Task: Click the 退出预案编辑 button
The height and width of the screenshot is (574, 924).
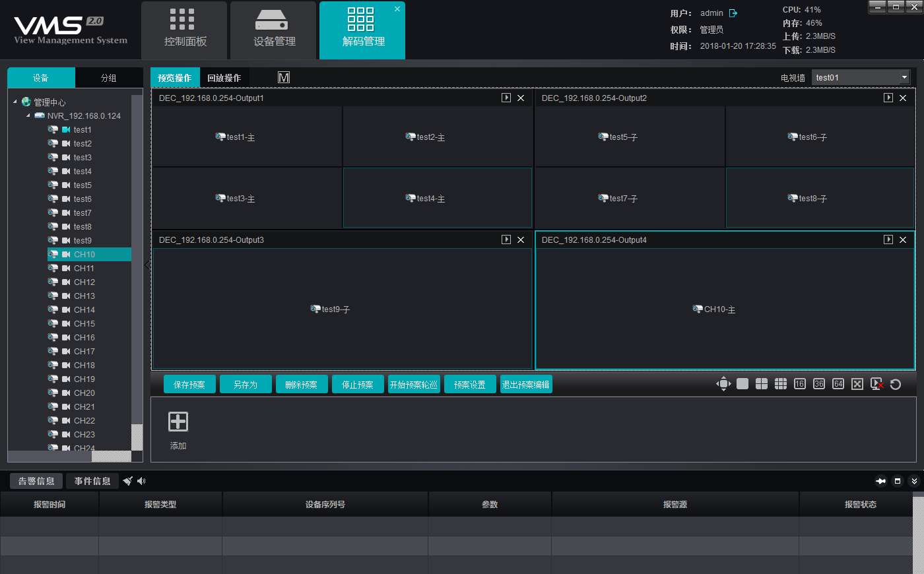Action: (x=526, y=385)
